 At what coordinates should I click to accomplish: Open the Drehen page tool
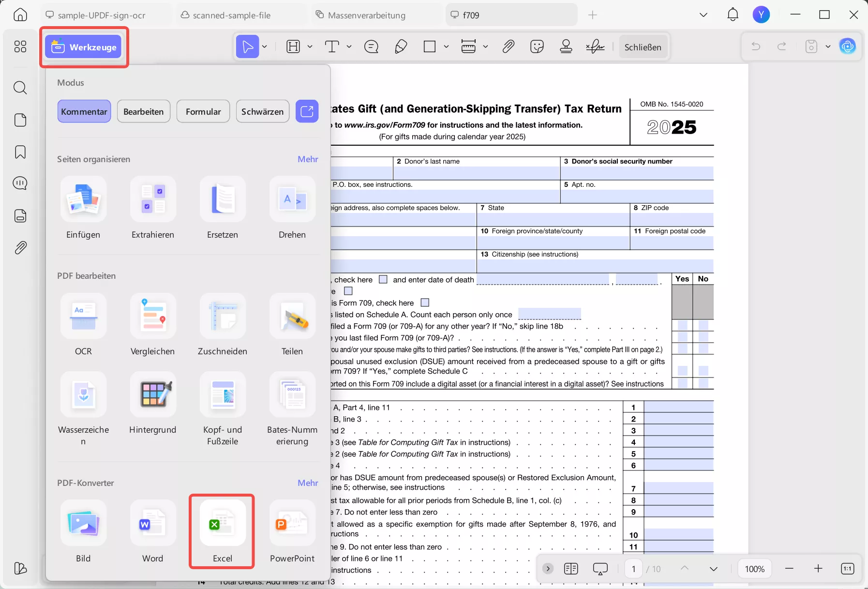[x=292, y=208]
